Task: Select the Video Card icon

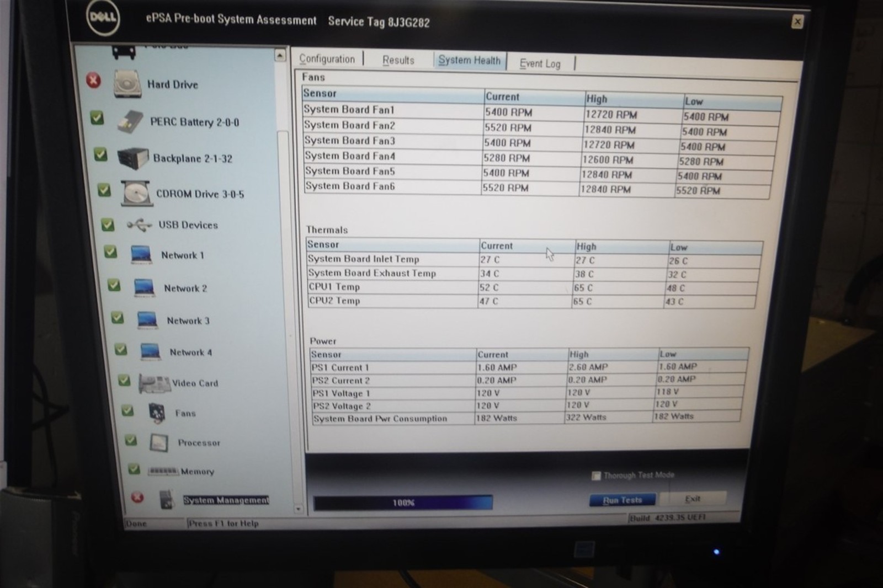Action: pyautogui.click(x=154, y=383)
